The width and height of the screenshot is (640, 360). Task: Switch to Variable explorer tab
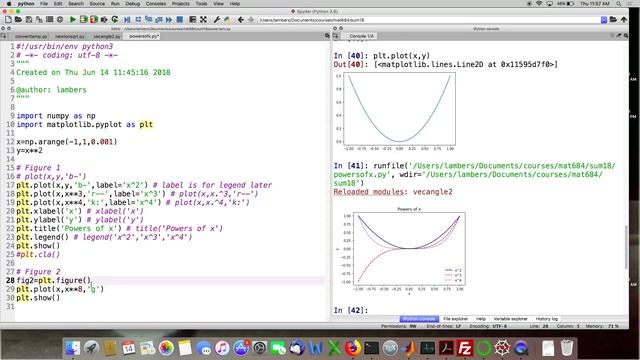(511, 319)
